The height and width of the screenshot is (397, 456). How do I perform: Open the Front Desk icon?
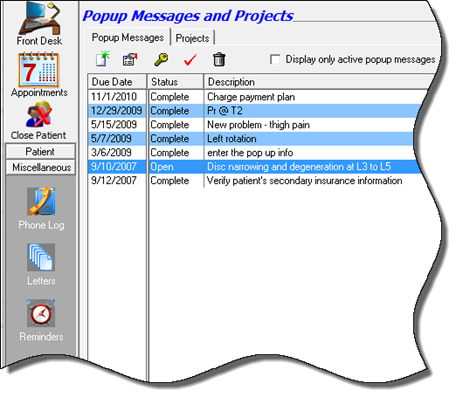click(x=39, y=18)
